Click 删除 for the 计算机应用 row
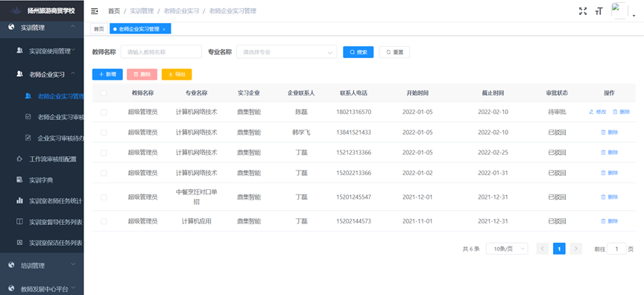644x295 pixels. (x=610, y=221)
